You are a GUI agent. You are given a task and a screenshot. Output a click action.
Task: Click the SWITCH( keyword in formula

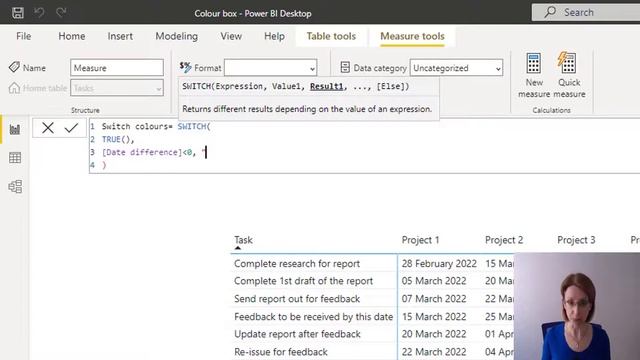point(194,127)
